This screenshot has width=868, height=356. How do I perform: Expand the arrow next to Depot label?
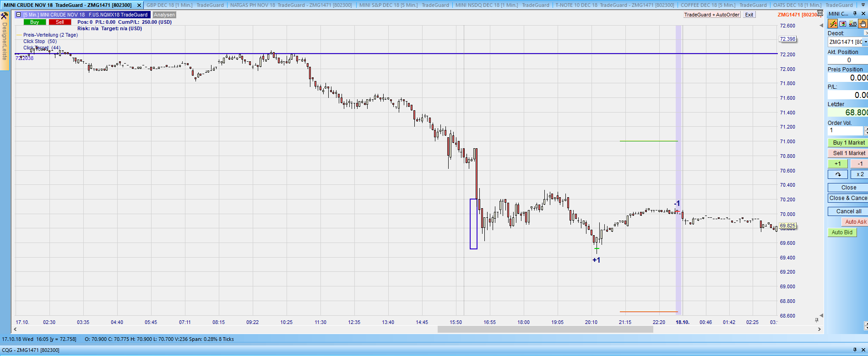865,33
